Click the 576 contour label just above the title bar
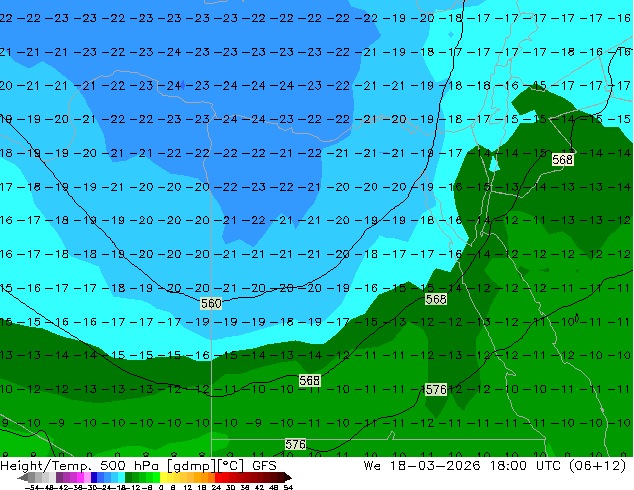This screenshot has height=490, width=634. point(295,444)
